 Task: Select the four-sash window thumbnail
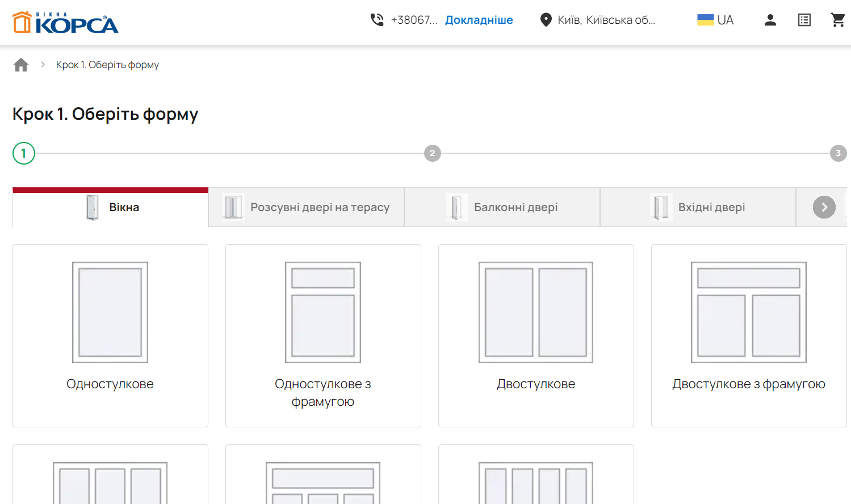(x=536, y=483)
